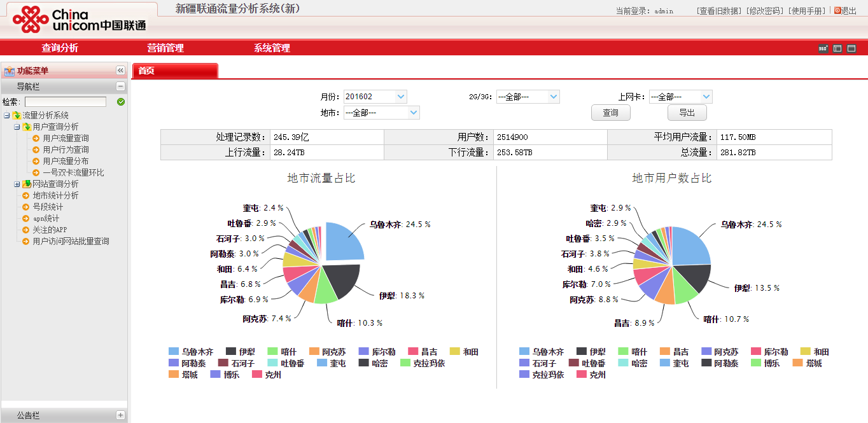The image size is (868, 423).
Task: Click orange arrow icon beside 用户行为查询
Action: (x=36, y=149)
